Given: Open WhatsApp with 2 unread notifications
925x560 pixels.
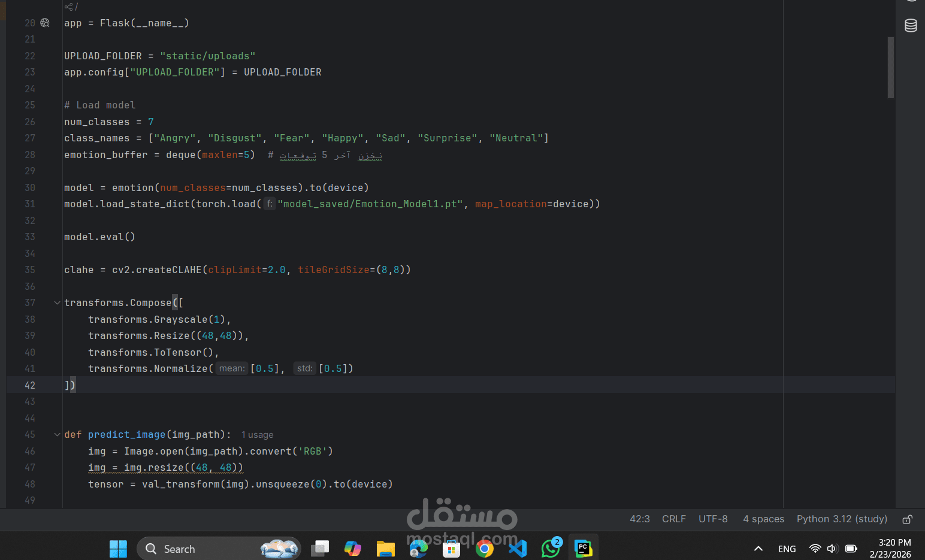Looking at the screenshot, I should coord(551,549).
